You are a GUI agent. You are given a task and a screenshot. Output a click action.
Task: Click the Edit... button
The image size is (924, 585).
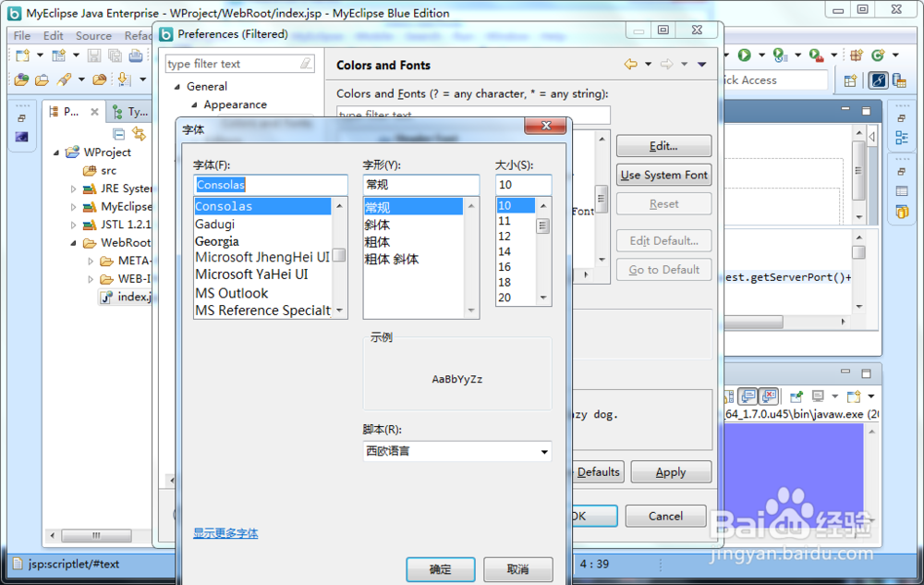[x=663, y=146]
